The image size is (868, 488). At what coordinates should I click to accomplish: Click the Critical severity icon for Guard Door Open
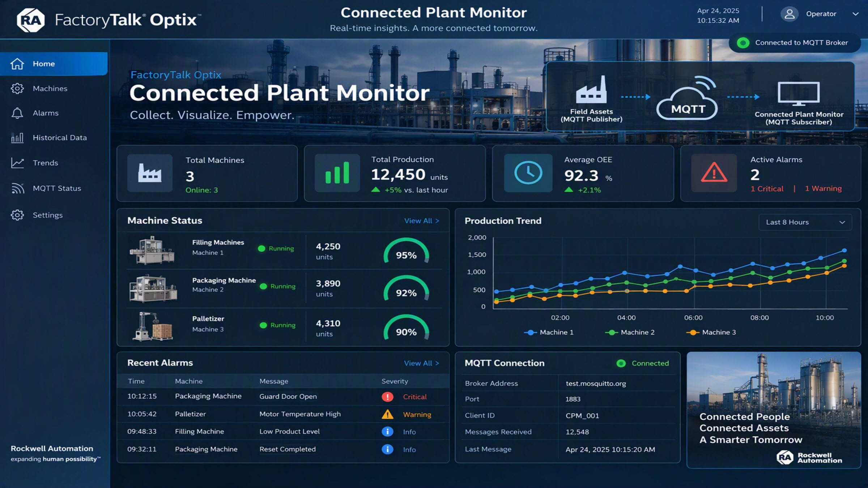point(387,397)
